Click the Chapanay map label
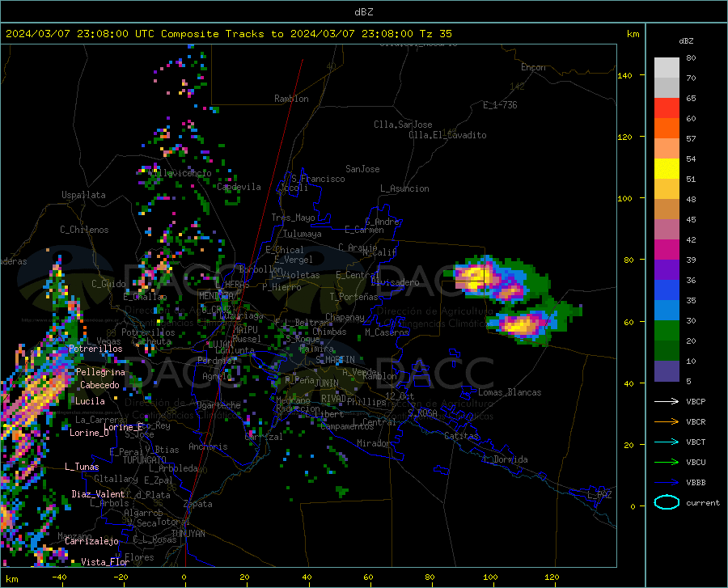The height and width of the screenshot is (588, 728). (x=345, y=317)
